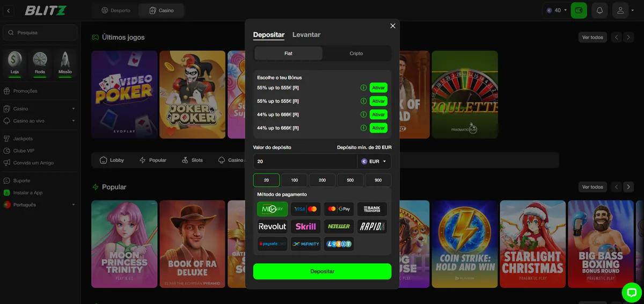The width and height of the screenshot is (644, 304).
Task: Select the 200 amount preset
Action: pyautogui.click(x=322, y=180)
